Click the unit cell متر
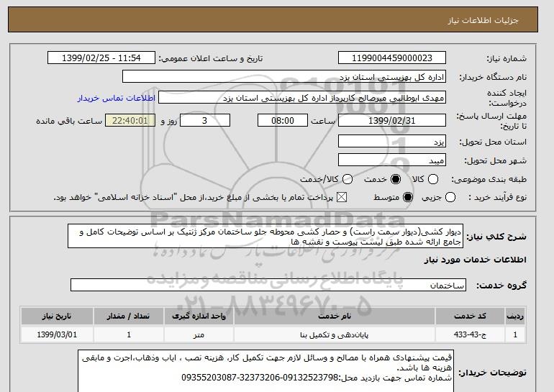Image resolution: width=554 pixels, height=392 pixels. 199,334
